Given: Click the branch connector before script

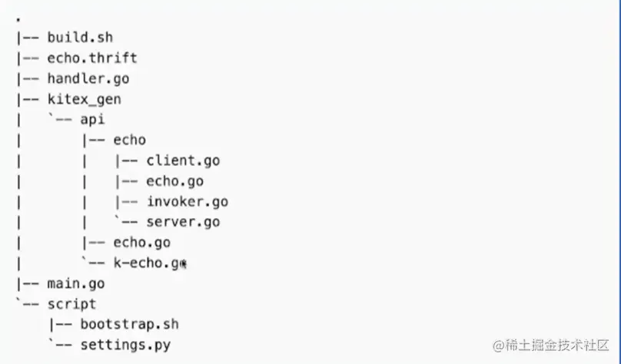Looking at the screenshot, I should coord(28,304).
